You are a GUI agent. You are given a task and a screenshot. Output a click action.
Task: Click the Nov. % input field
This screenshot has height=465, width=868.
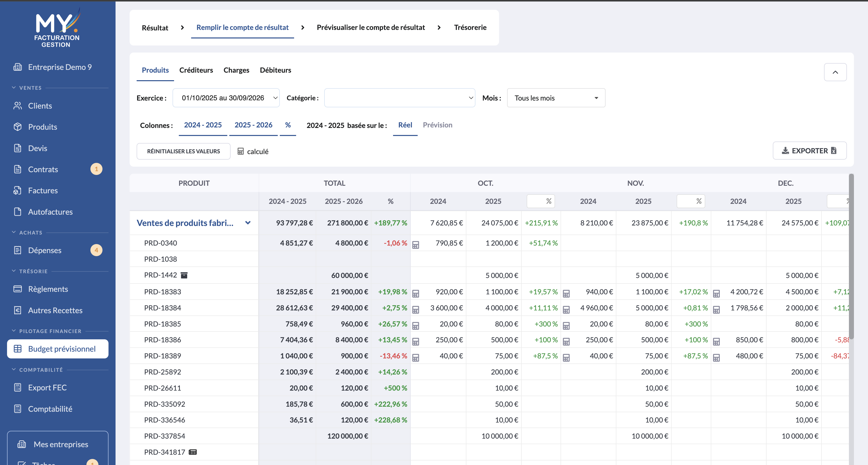[691, 201]
